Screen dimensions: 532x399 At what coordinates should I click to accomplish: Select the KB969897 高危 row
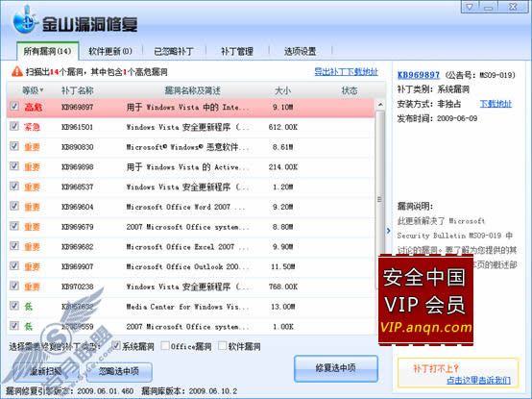coord(190,108)
